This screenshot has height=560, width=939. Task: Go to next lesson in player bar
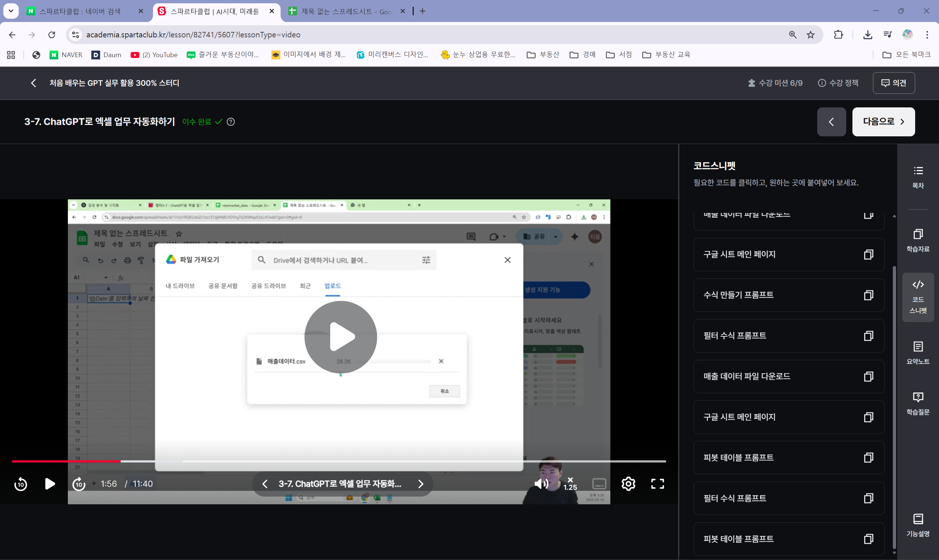pyautogui.click(x=421, y=484)
